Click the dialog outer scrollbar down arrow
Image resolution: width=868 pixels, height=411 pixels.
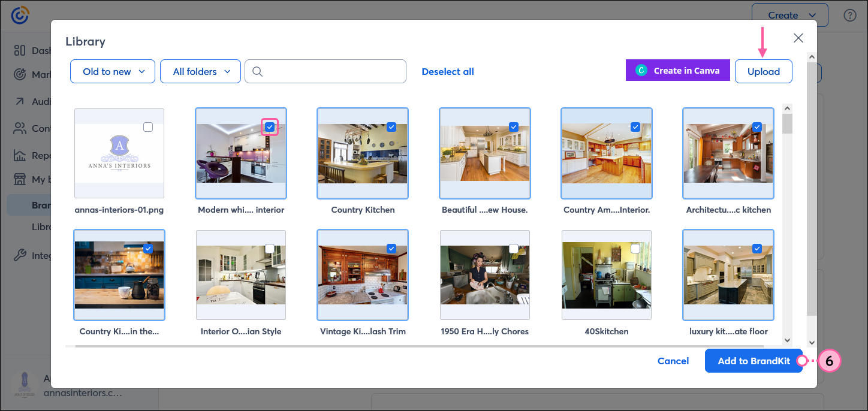812,343
